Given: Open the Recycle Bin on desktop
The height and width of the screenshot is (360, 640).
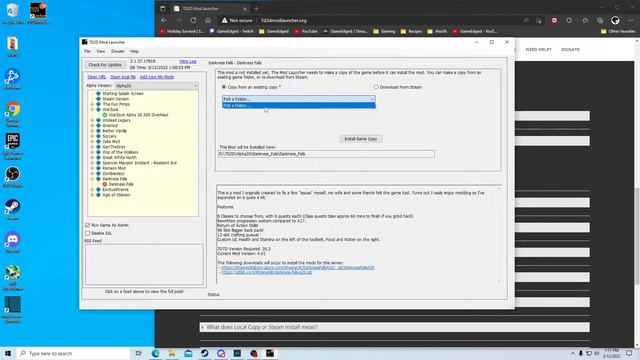Looking at the screenshot, I should click(x=13, y=14).
